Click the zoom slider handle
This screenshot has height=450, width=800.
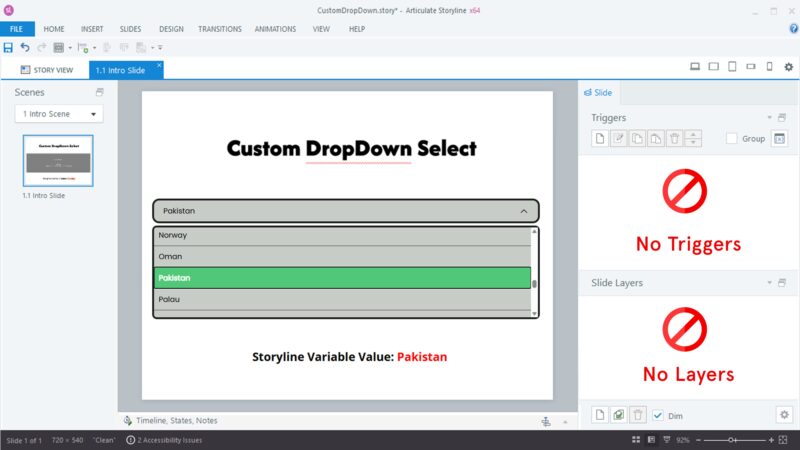tap(731, 440)
